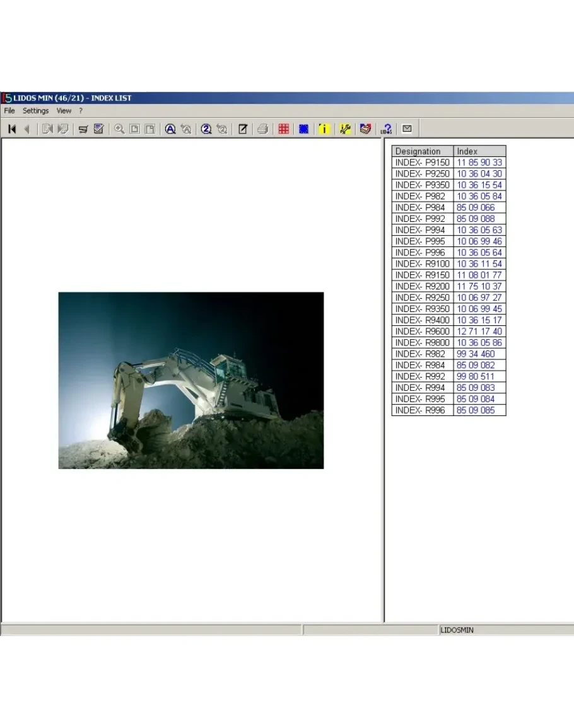Click the circled letter A search icon

(x=170, y=129)
